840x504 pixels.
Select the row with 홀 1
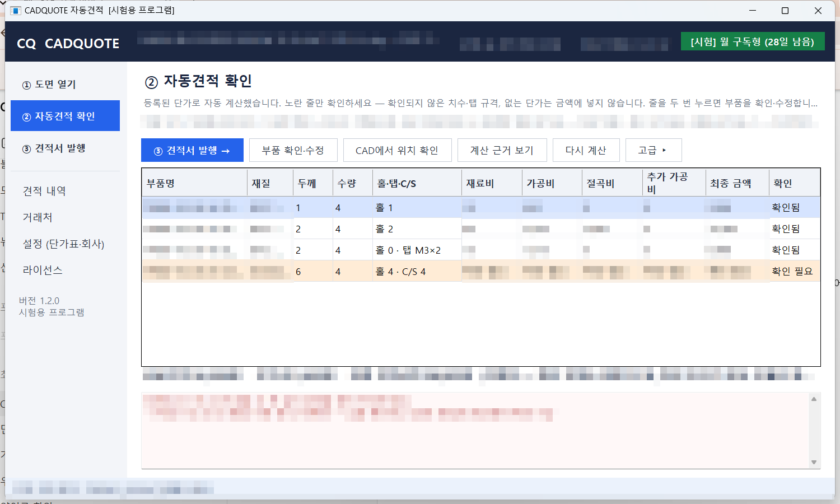[481, 208]
